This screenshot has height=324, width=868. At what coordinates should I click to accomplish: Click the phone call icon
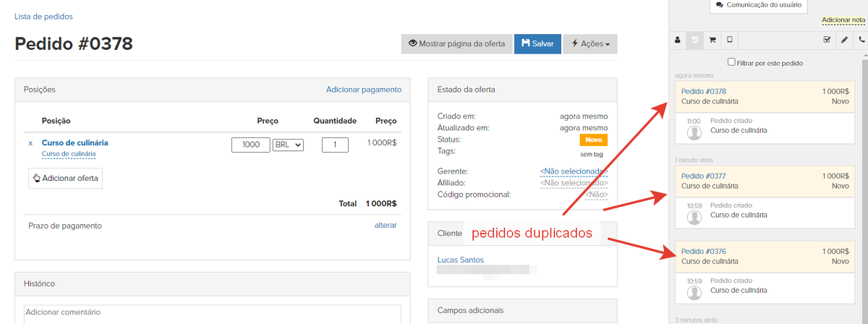click(x=861, y=40)
